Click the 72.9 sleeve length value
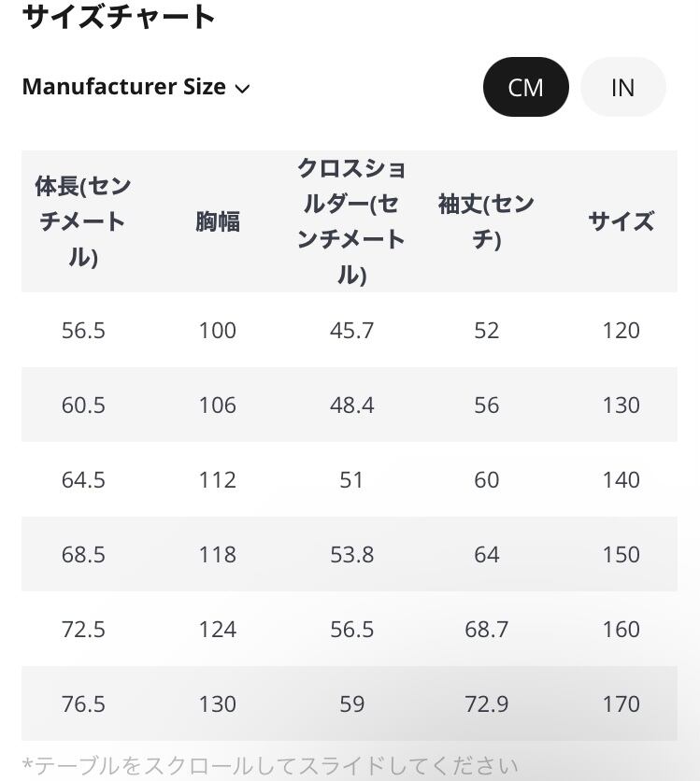Viewport: 700px width, 781px height. tap(486, 703)
